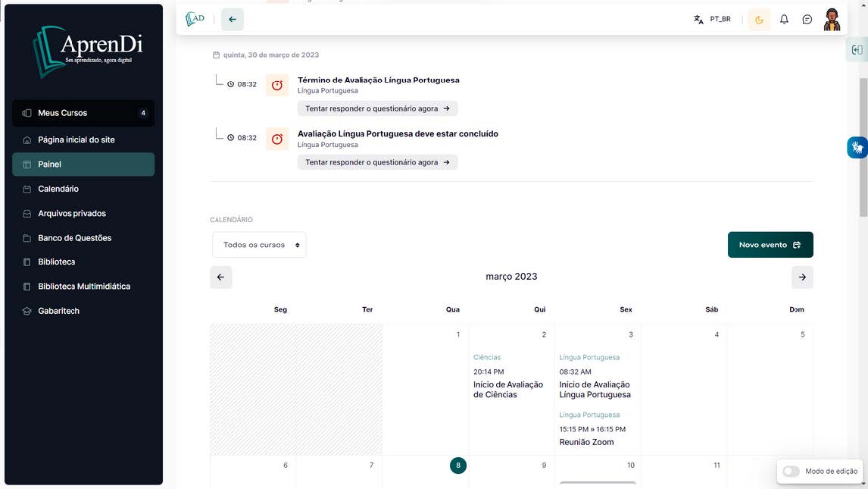Image resolution: width=868 pixels, height=489 pixels.
Task: Click the Novo evento button
Action: click(x=770, y=245)
